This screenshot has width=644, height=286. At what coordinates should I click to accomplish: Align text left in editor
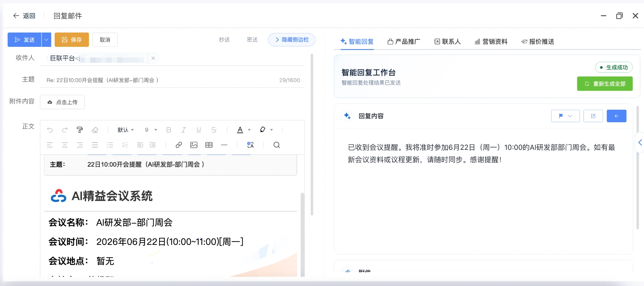(50, 145)
